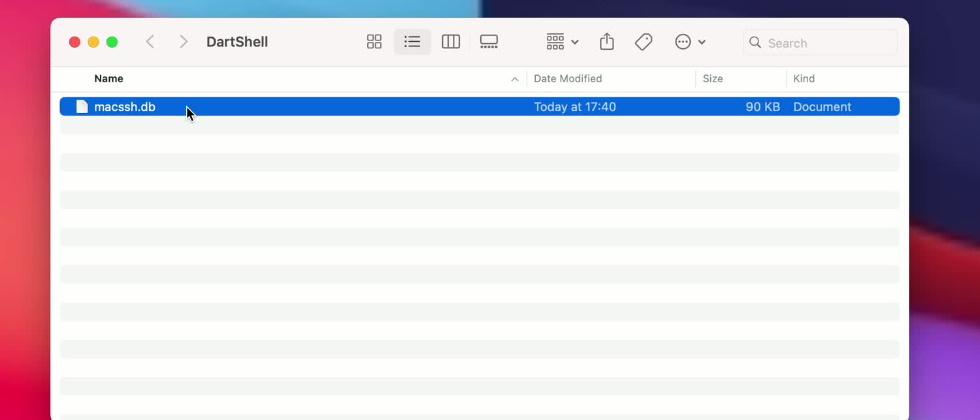This screenshot has width=980, height=420.
Task: Click the Search field
Action: pyautogui.click(x=821, y=42)
